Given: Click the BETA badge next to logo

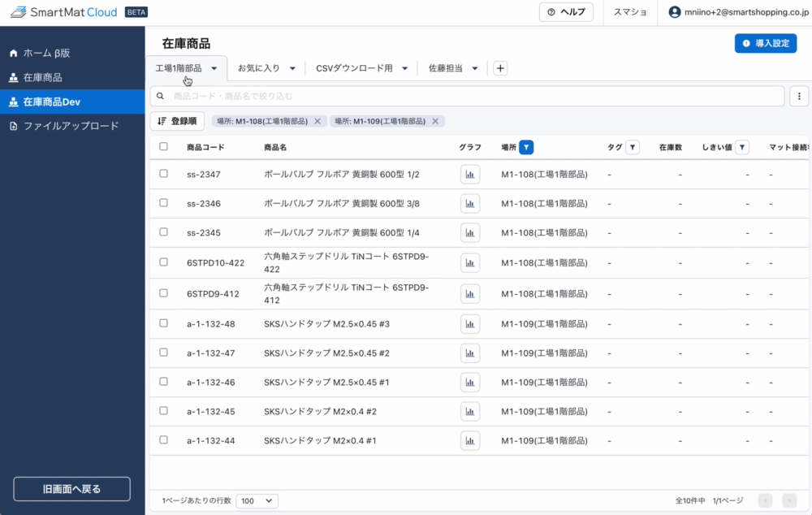Looking at the screenshot, I should click(x=136, y=12).
